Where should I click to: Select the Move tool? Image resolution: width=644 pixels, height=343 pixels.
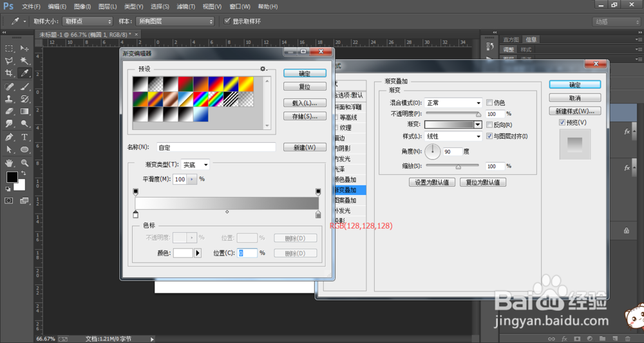[24, 48]
